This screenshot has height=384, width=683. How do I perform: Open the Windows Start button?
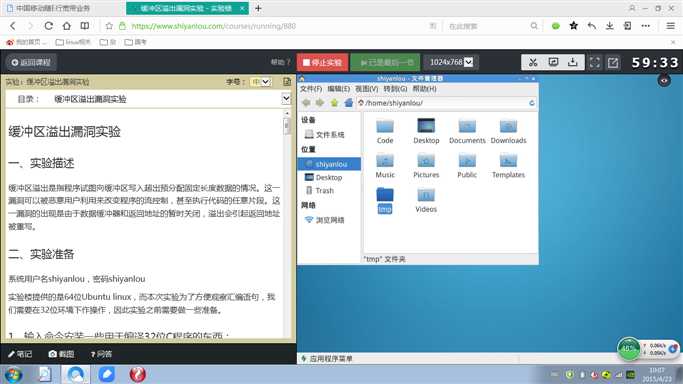click(x=13, y=374)
